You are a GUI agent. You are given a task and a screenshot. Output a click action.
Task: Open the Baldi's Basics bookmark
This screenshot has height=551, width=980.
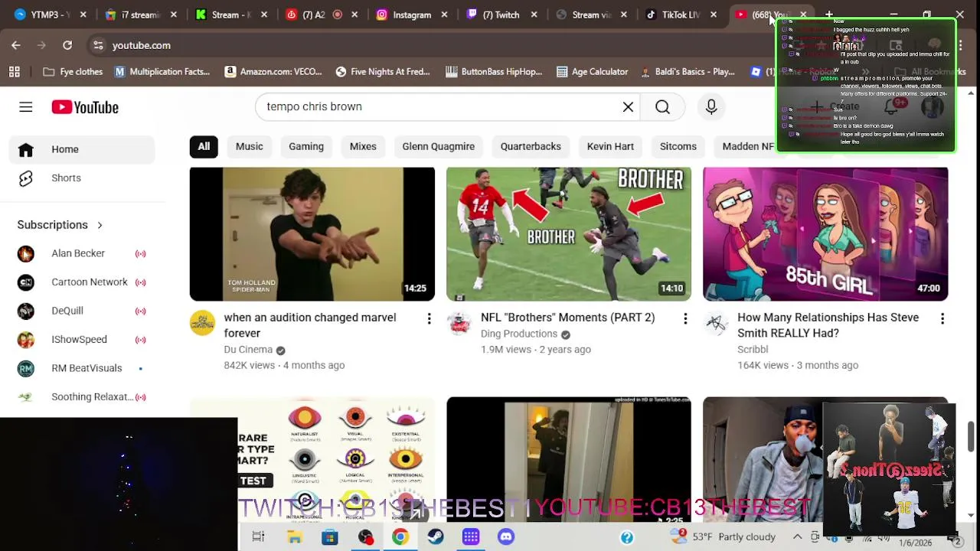[686, 72]
